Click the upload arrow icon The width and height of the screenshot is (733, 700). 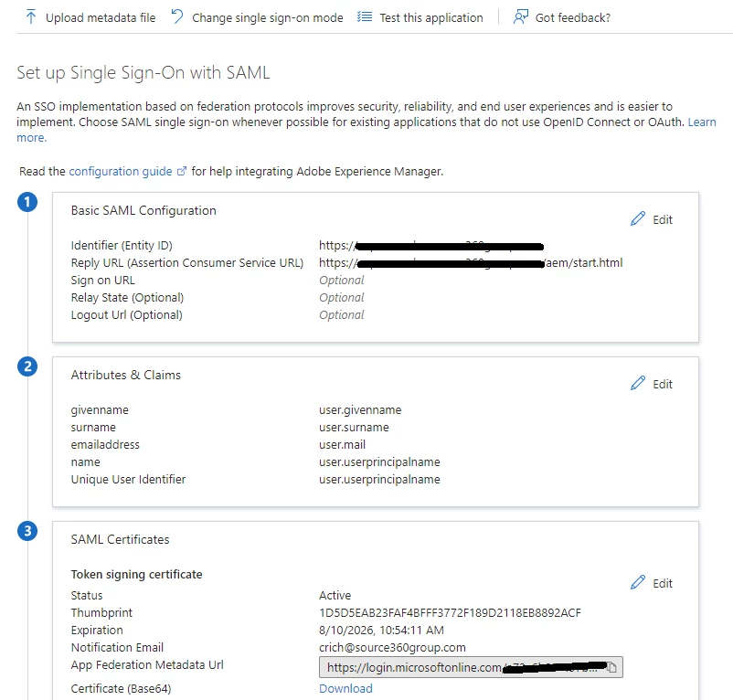point(31,17)
